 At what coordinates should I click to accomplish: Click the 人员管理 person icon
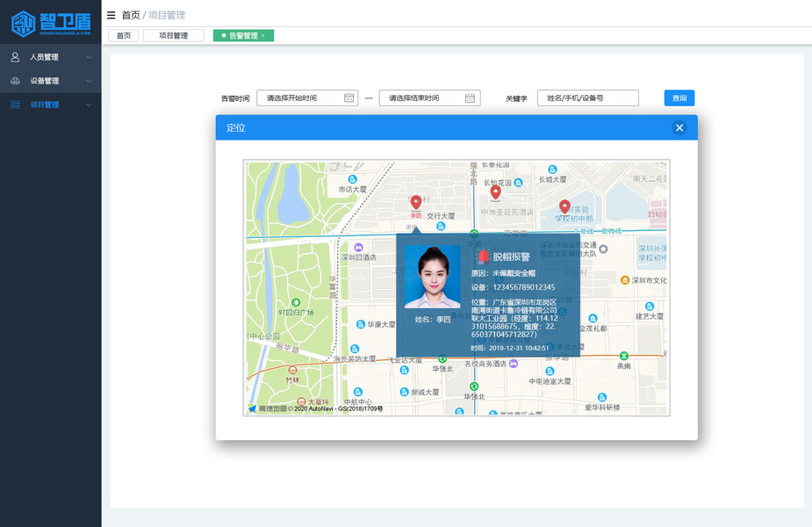coord(15,57)
